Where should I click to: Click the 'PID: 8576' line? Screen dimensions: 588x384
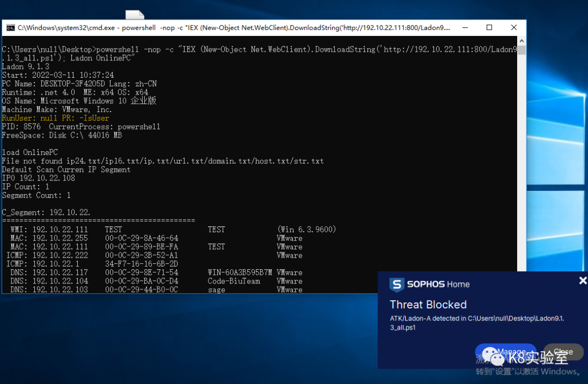click(x=81, y=127)
